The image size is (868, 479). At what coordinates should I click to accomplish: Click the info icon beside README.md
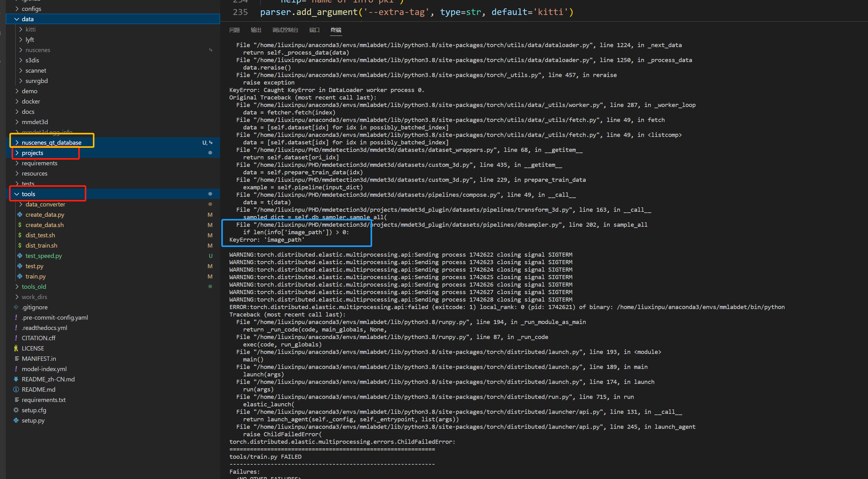click(16, 389)
